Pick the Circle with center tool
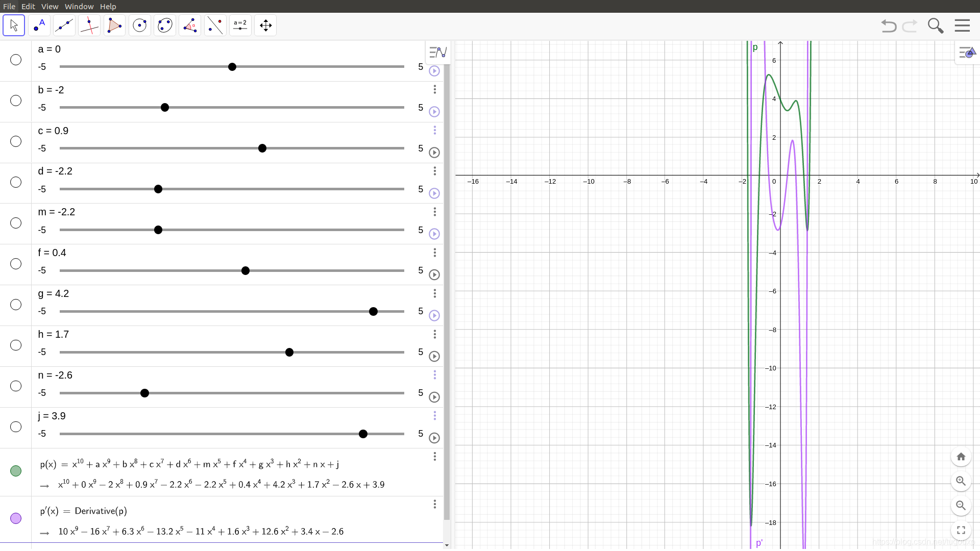This screenshot has height=551, width=980. point(139,26)
